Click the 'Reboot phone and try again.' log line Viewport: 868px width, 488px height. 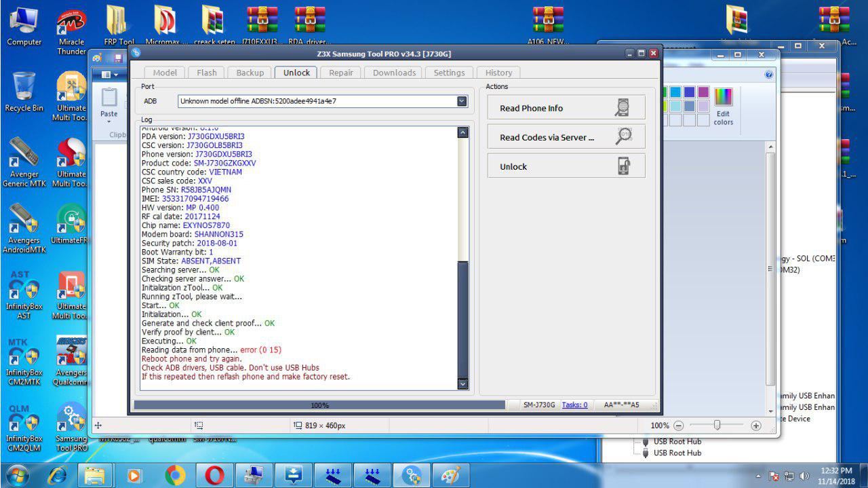coord(191,359)
